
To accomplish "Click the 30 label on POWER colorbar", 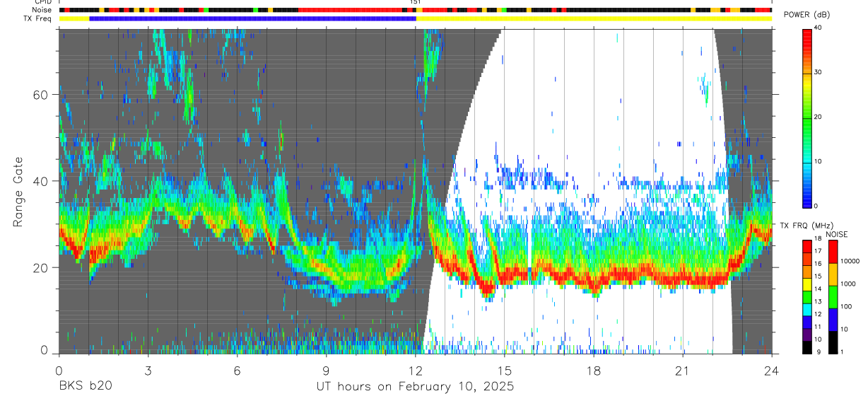I will tap(819, 73).
